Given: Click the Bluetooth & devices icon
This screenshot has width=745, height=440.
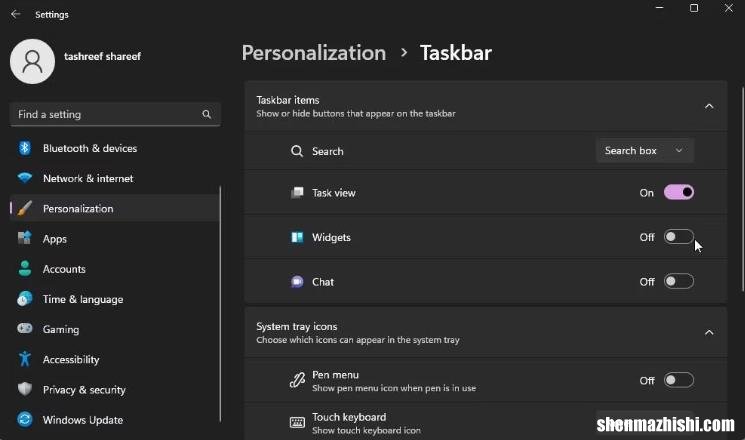Looking at the screenshot, I should [25, 148].
